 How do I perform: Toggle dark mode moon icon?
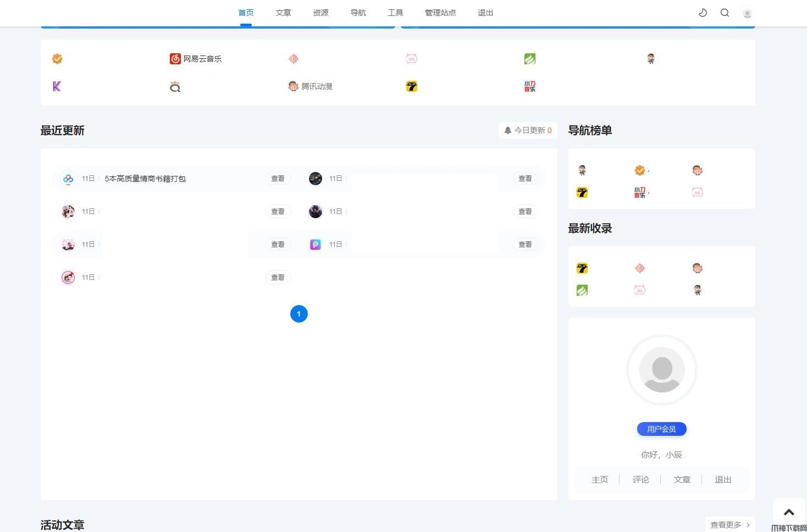(x=703, y=13)
